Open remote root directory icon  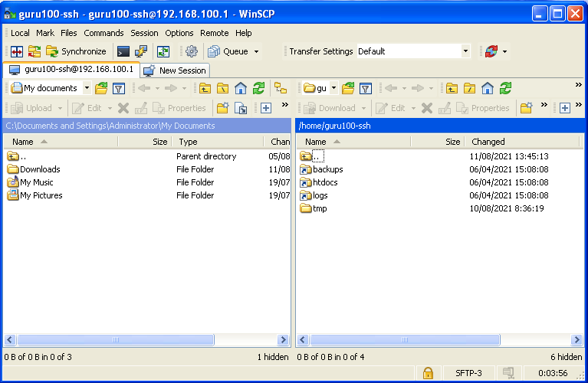tap(470, 88)
